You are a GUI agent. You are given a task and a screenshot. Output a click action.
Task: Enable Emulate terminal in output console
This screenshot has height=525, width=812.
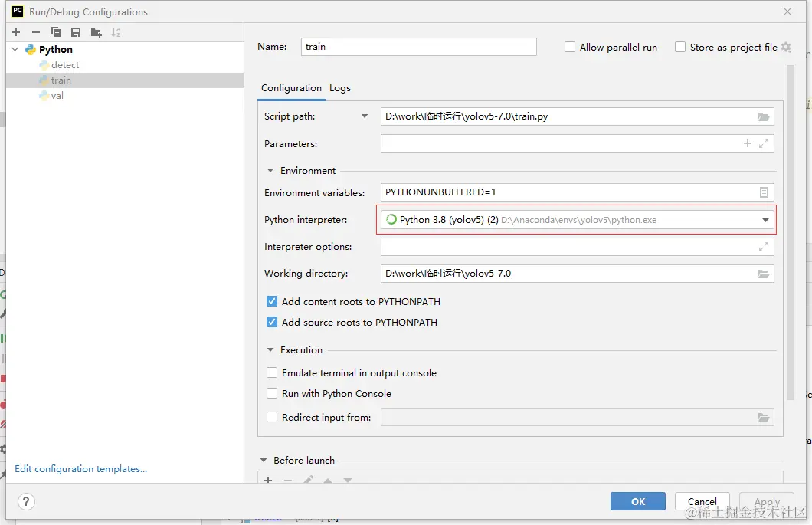click(x=272, y=373)
